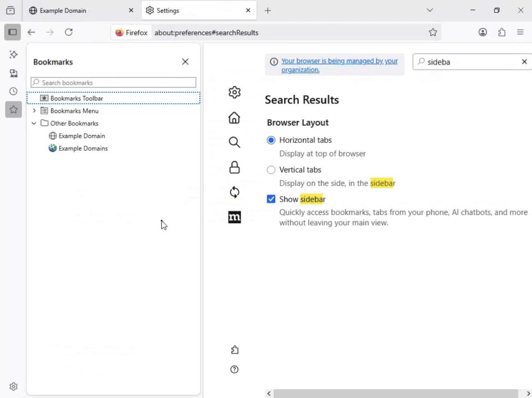Viewport: 532px width, 398px height.
Task: Click the text Display at top of browser
Action: [x=323, y=154]
